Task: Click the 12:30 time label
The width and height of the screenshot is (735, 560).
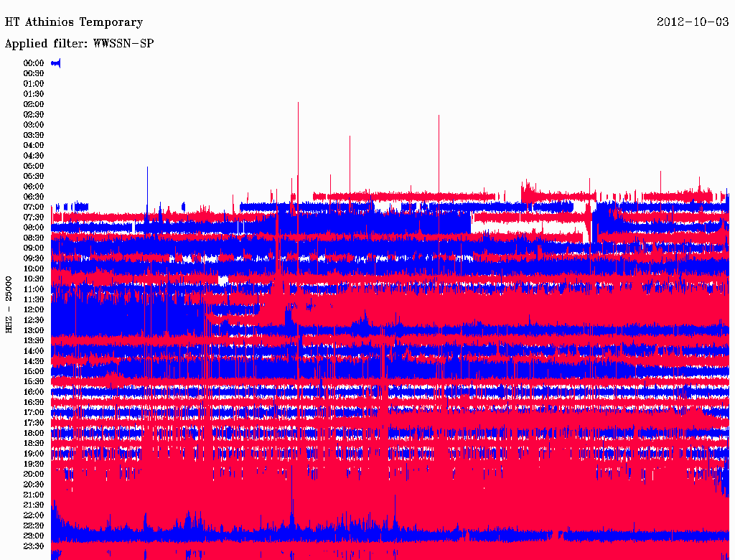Action: point(34,320)
